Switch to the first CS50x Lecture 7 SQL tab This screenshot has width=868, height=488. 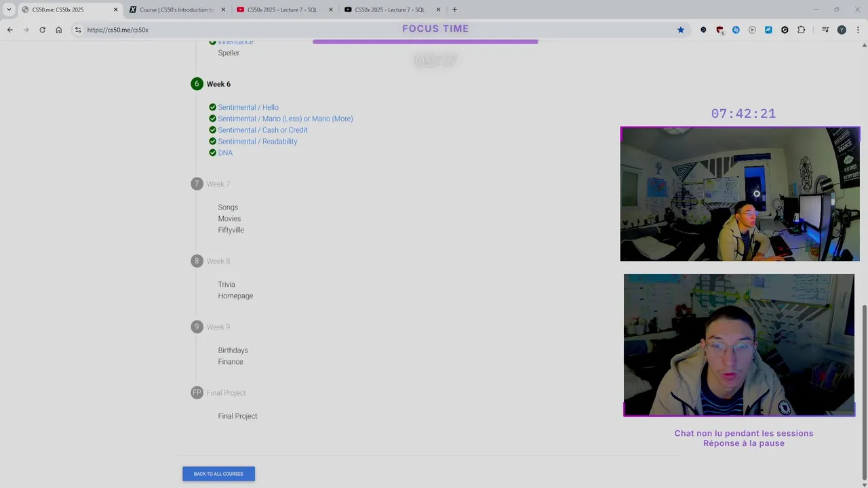284,9
